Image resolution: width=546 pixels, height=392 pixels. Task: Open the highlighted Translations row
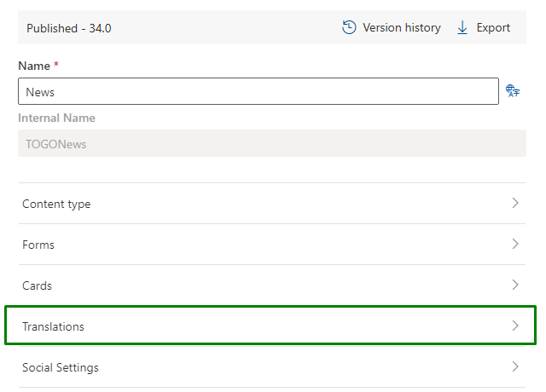point(270,326)
